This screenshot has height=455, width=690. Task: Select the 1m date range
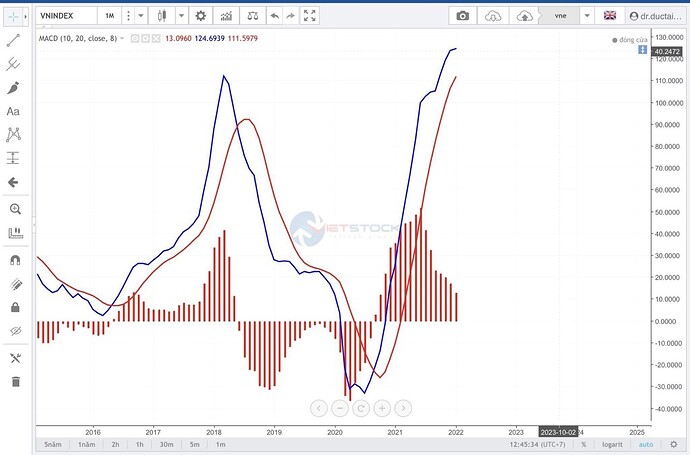220,444
